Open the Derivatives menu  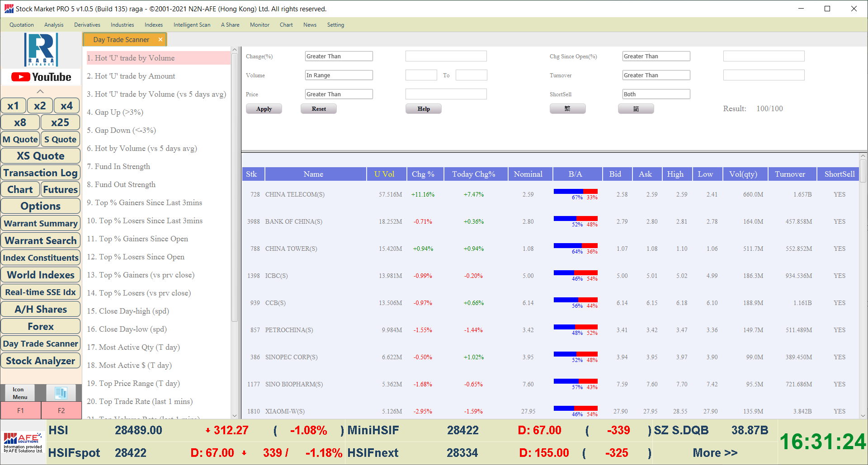coord(87,25)
